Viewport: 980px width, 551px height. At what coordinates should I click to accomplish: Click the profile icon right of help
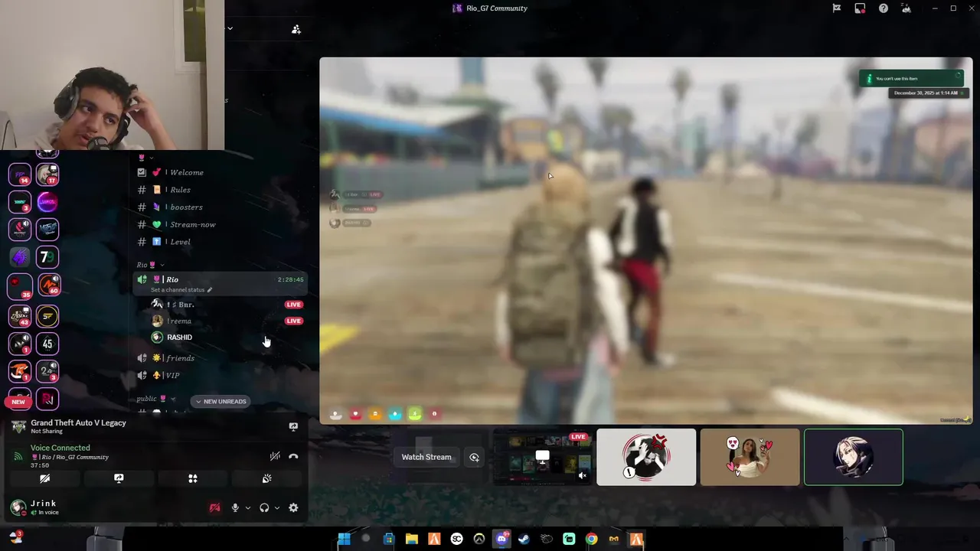click(906, 8)
